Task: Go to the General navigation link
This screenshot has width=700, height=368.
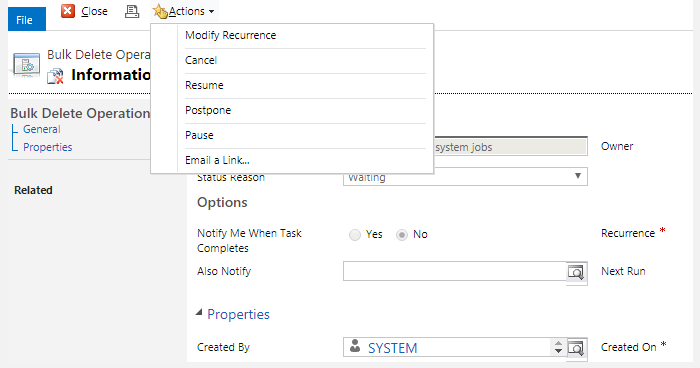Action: [42, 130]
